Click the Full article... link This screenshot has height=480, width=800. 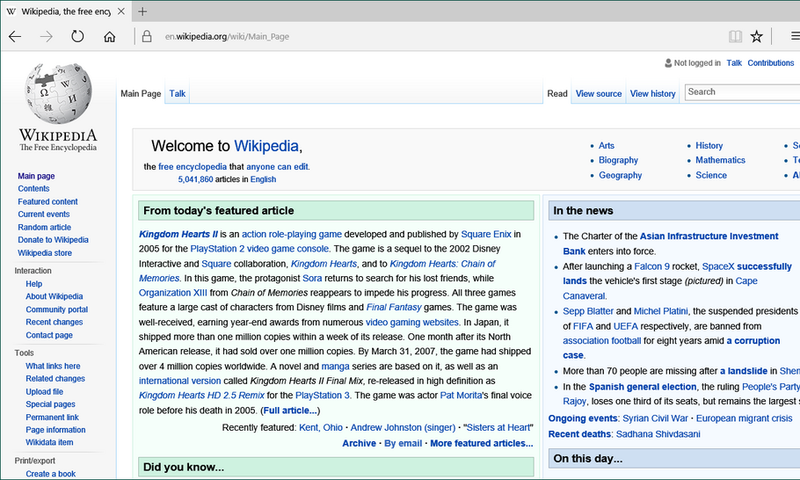(290, 410)
